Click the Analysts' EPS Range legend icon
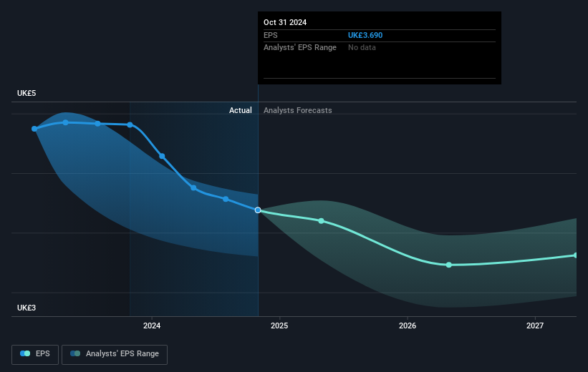This screenshot has width=588, height=372. point(75,353)
